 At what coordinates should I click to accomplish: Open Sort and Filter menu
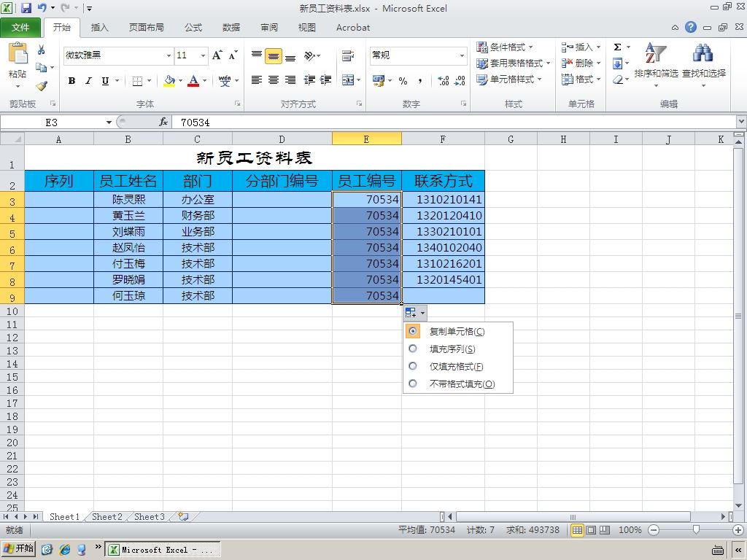point(656,64)
